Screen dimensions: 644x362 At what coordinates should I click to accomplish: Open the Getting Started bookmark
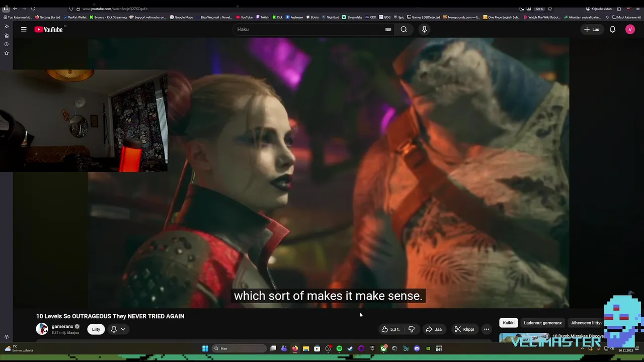click(x=48, y=17)
